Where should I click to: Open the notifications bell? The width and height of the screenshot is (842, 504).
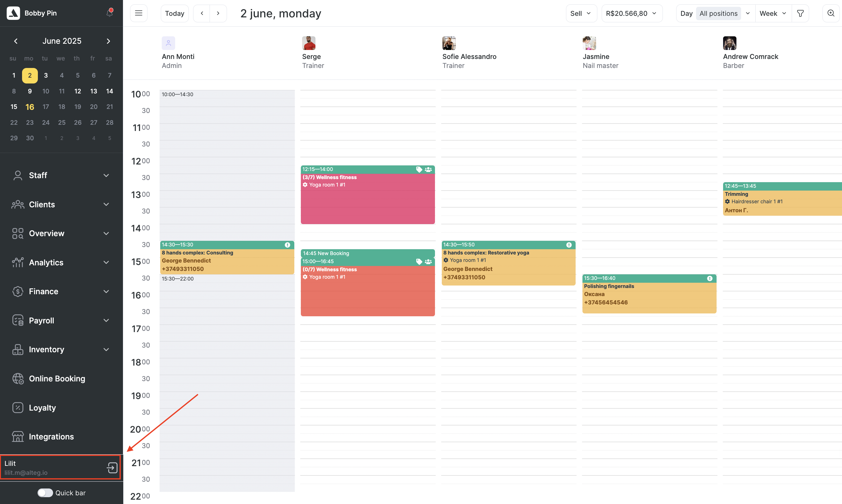pos(109,13)
